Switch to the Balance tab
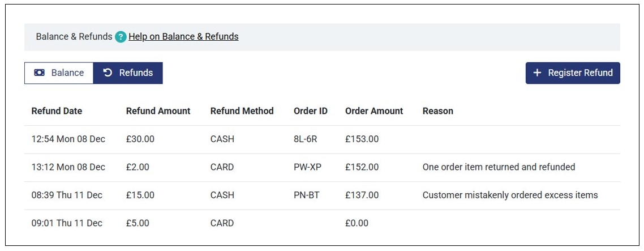This screenshot has width=644, height=251. (x=59, y=73)
